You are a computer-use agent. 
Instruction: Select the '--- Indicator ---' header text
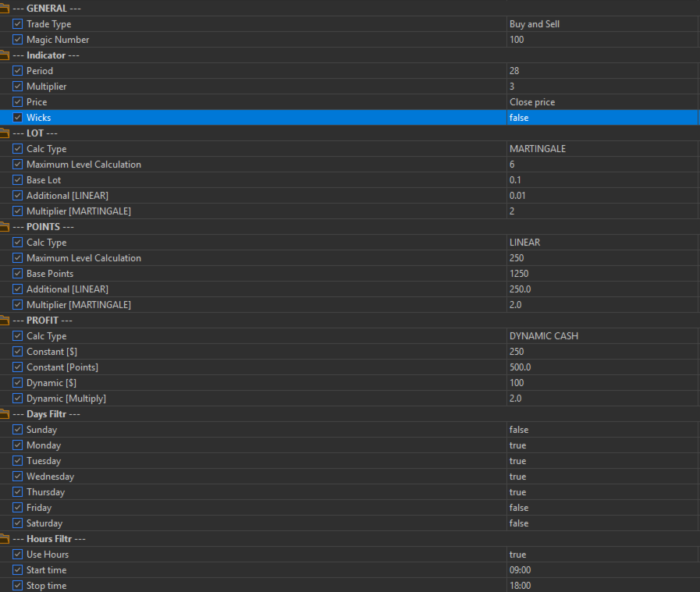tap(46, 55)
